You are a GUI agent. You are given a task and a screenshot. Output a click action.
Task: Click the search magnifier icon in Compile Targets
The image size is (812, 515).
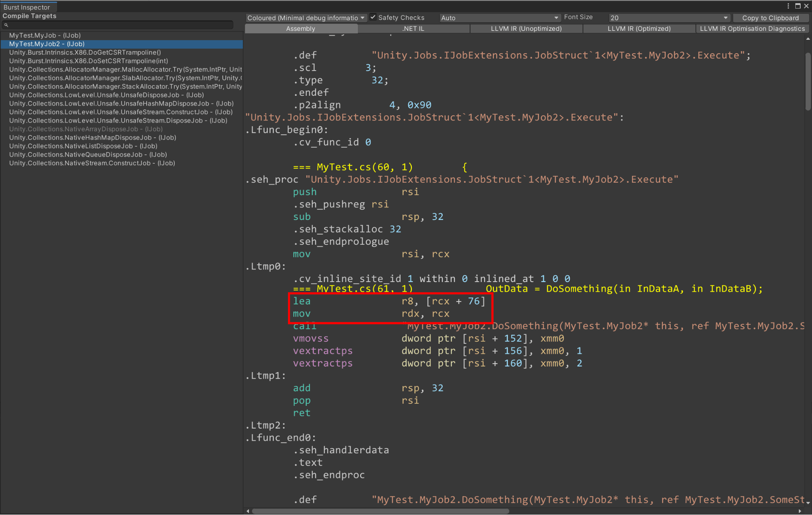[6, 25]
